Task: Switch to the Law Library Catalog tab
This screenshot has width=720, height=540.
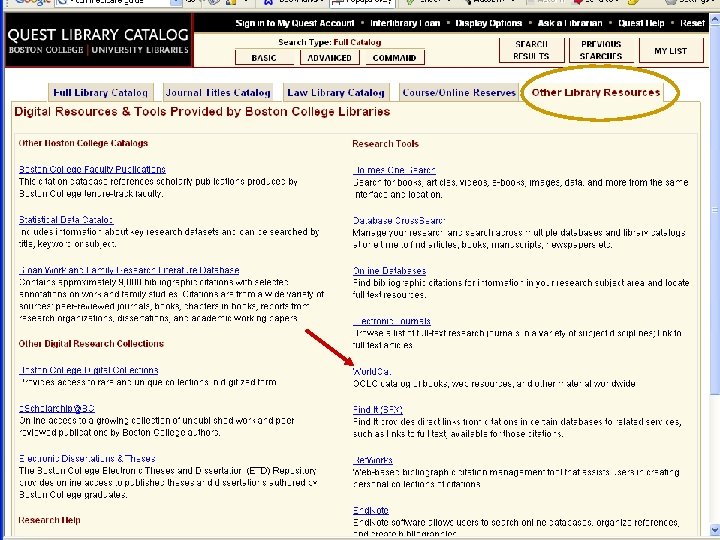Action: pos(336,92)
